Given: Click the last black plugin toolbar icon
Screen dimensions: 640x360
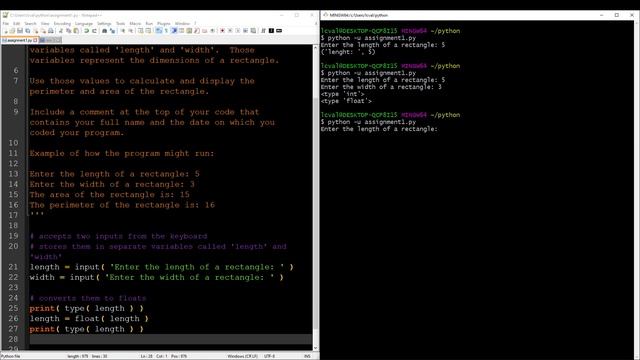Looking at the screenshot, I should [x=279, y=31].
